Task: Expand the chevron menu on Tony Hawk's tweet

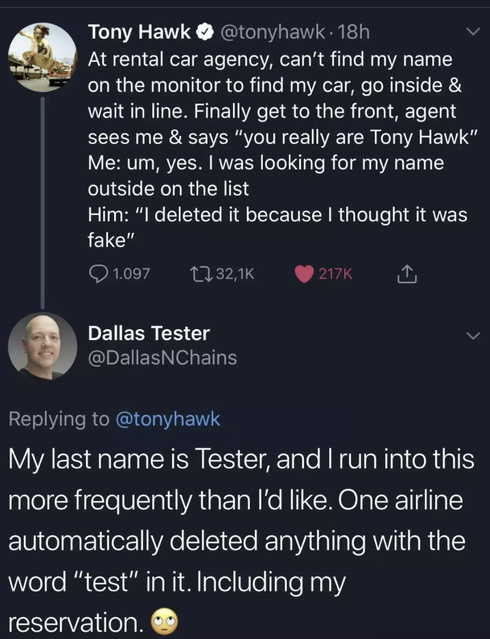Action: tap(473, 32)
